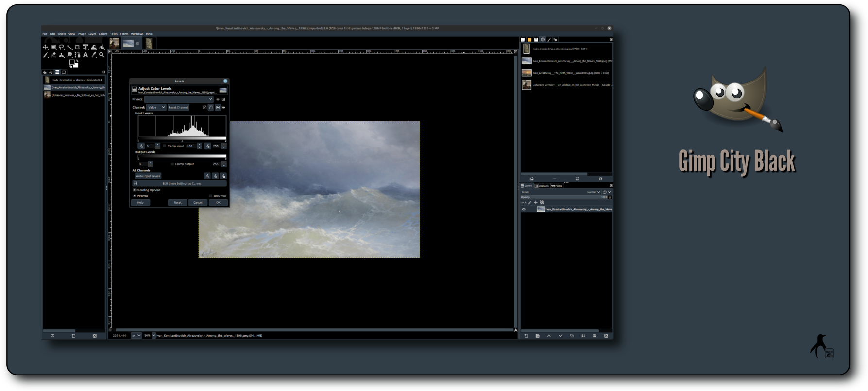
Task: Select the Move tool in the toolbox
Action: click(x=45, y=47)
